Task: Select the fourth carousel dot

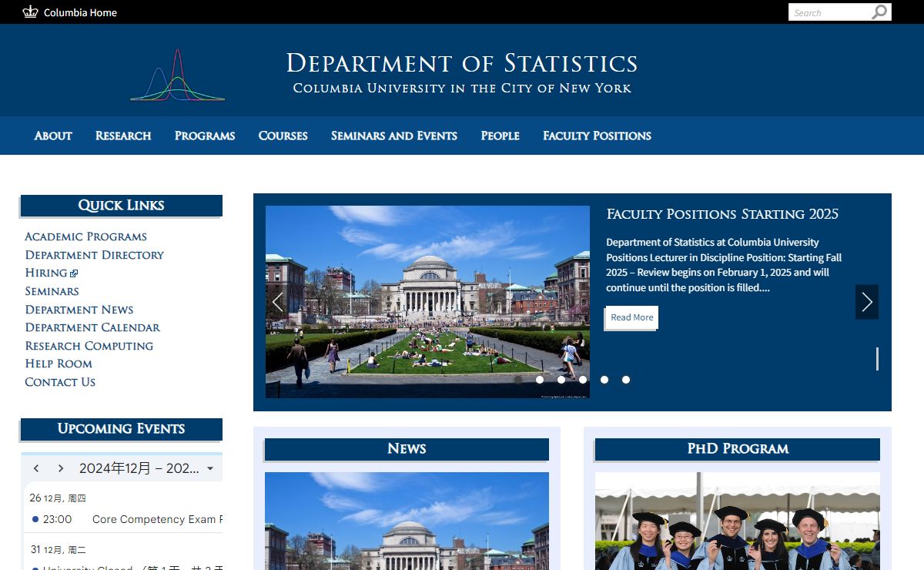Action: [583, 380]
